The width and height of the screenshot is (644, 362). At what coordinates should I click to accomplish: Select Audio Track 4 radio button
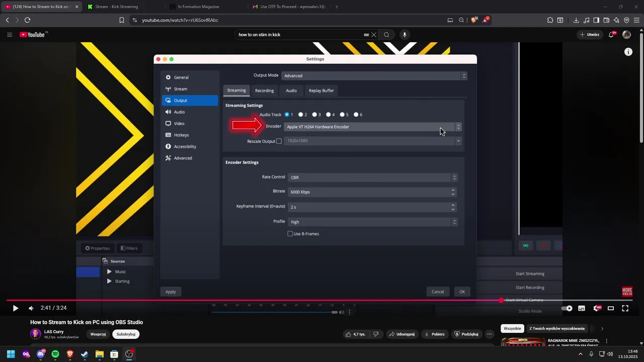click(329, 115)
